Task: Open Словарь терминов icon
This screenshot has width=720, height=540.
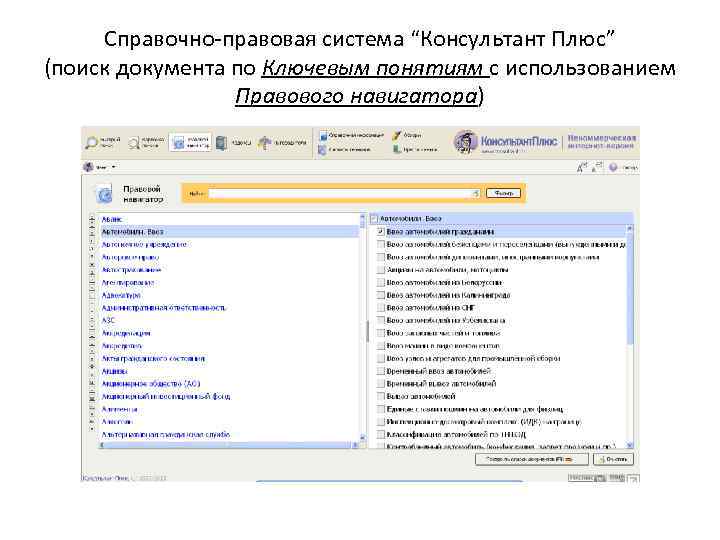Action: pos(322,150)
